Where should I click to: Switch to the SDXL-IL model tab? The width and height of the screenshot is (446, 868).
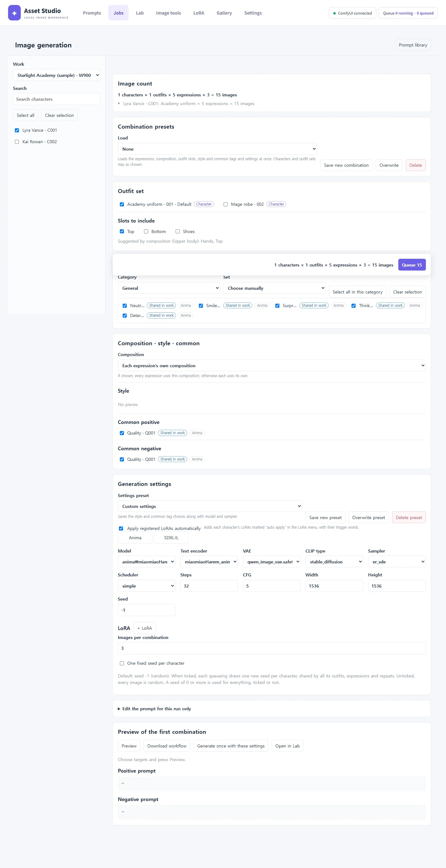coord(171,538)
